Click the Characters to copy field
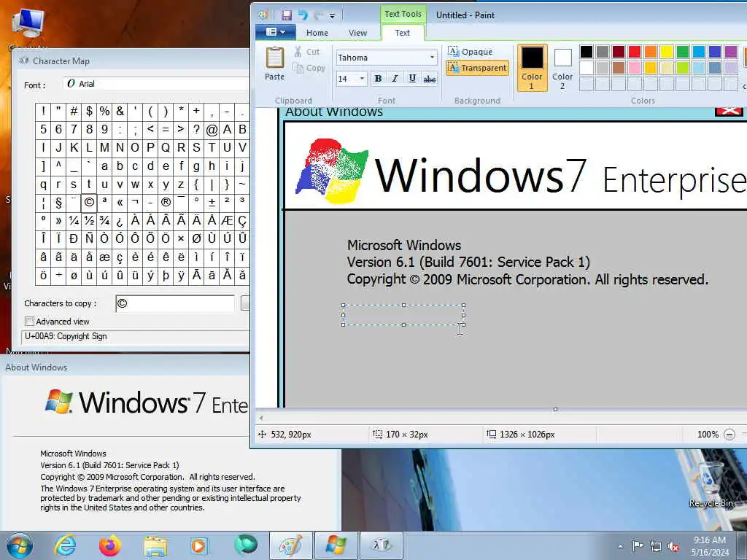The width and height of the screenshot is (747, 560). click(x=175, y=304)
